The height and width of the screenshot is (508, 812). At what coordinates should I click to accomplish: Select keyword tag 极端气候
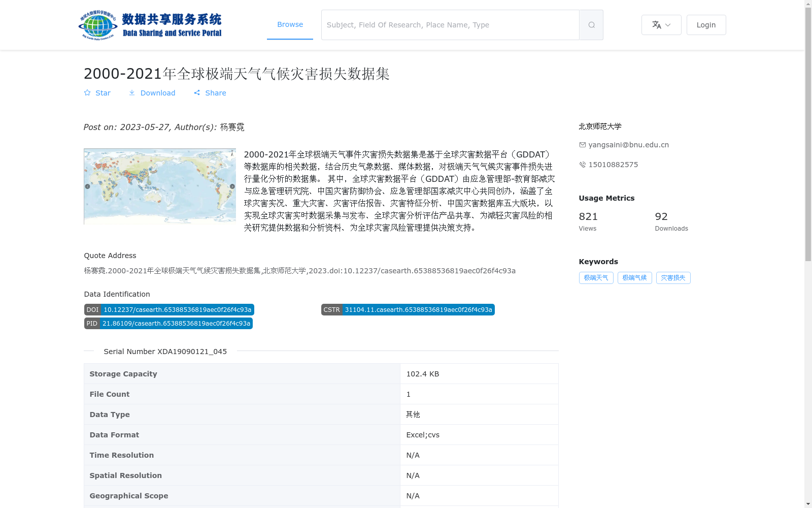click(x=634, y=278)
